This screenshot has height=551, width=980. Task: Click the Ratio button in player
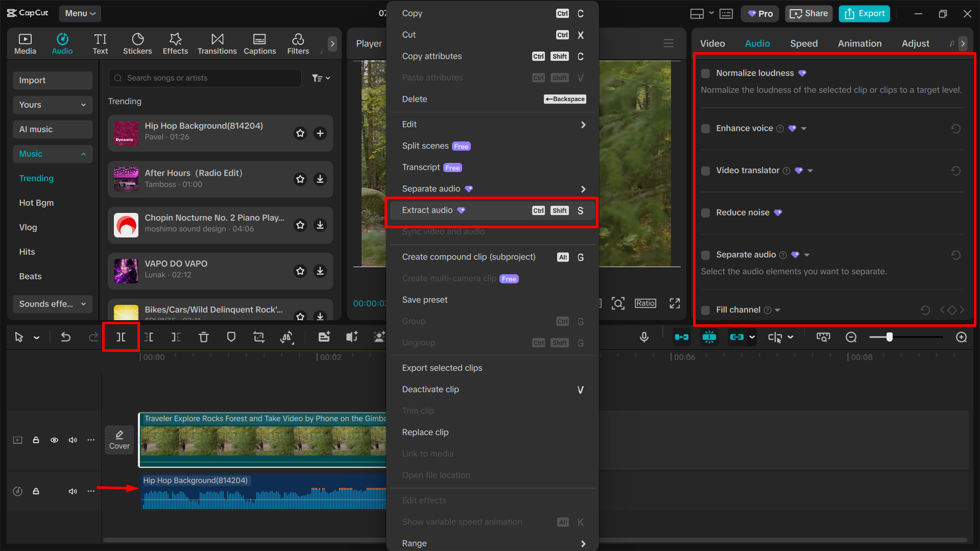coord(646,303)
